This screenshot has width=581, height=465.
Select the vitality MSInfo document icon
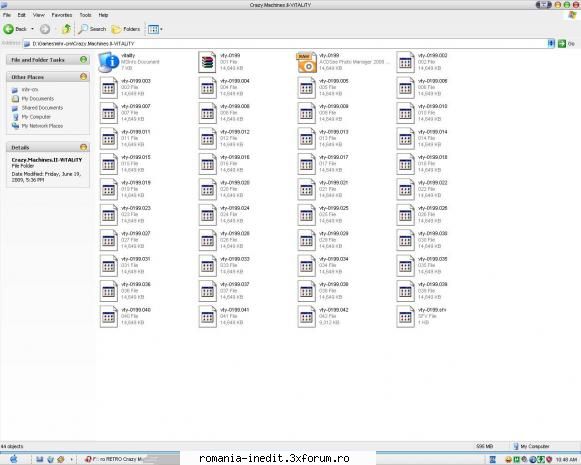pos(109,62)
